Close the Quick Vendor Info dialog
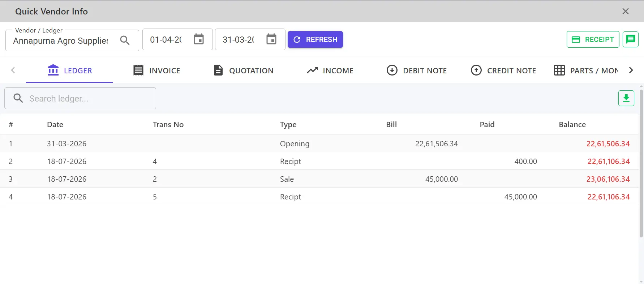The width and height of the screenshot is (644, 284). point(626,11)
